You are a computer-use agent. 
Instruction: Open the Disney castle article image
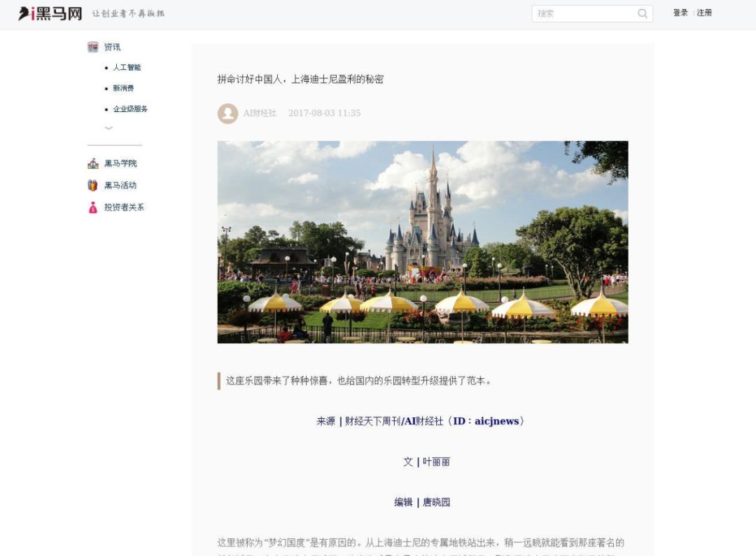(x=423, y=242)
